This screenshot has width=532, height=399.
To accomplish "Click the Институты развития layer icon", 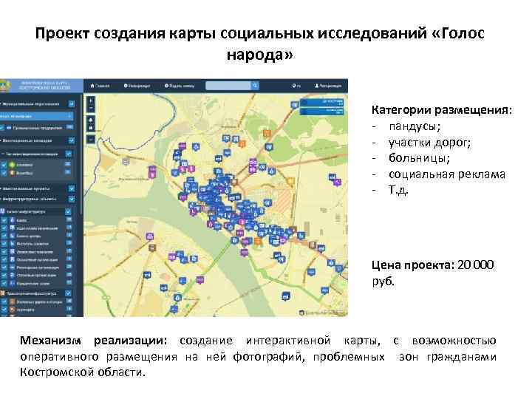I will 13,243.
